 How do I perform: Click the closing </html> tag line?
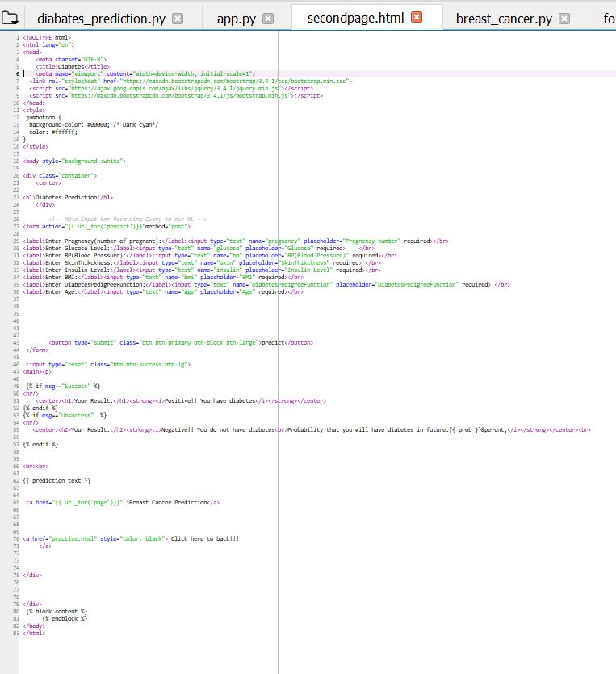tap(34, 633)
